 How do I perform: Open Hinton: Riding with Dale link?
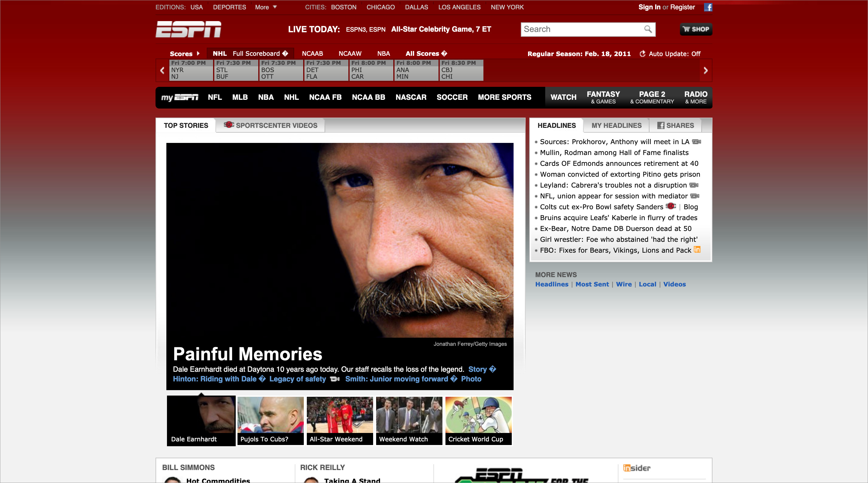(x=219, y=379)
